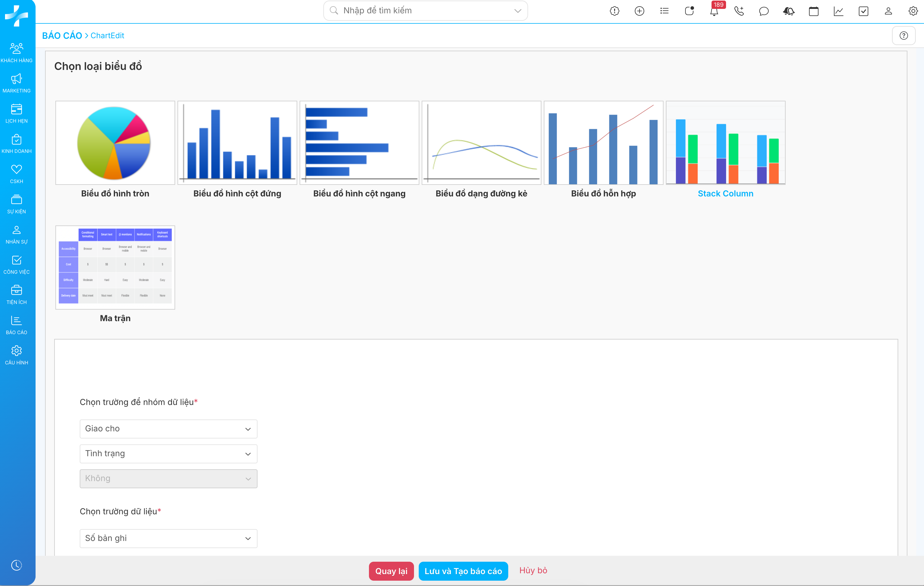Screen dimensions: 924x586
Task: Click the Nhập để tìm kiếm field
Action: [x=422, y=11]
